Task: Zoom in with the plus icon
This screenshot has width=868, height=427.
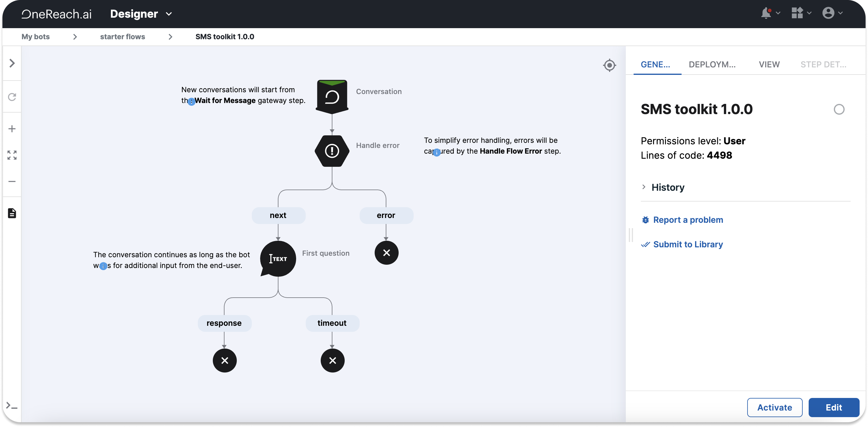Action: coord(12,129)
